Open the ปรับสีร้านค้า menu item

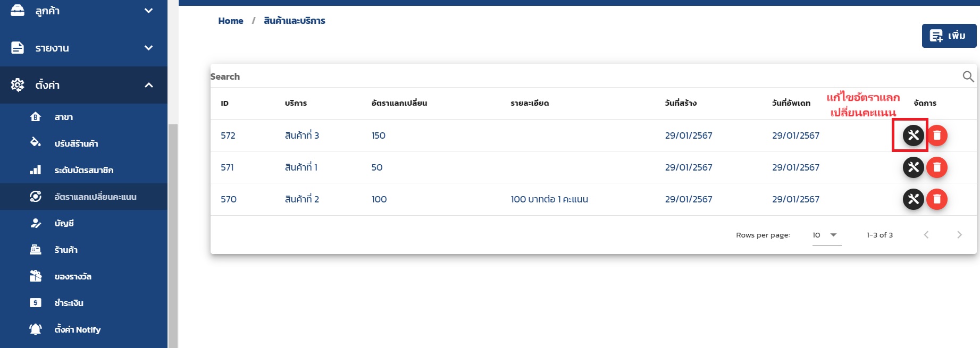(x=83, y=143)
